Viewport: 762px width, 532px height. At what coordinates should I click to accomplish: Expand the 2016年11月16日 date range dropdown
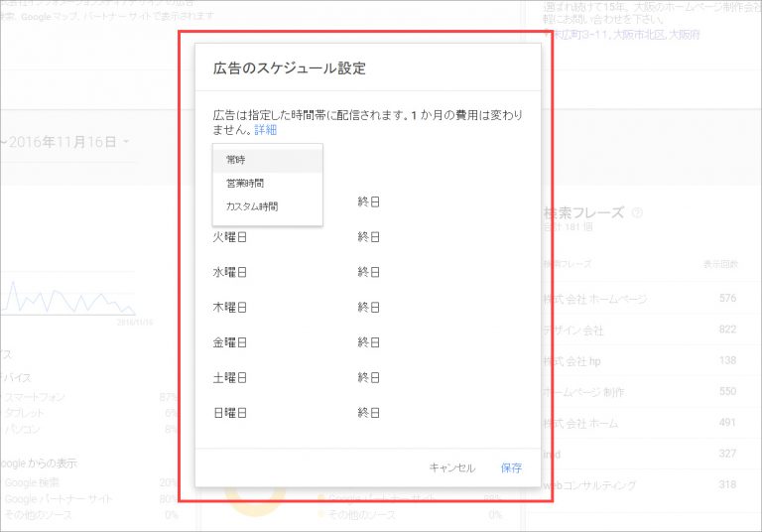[69, 142]
